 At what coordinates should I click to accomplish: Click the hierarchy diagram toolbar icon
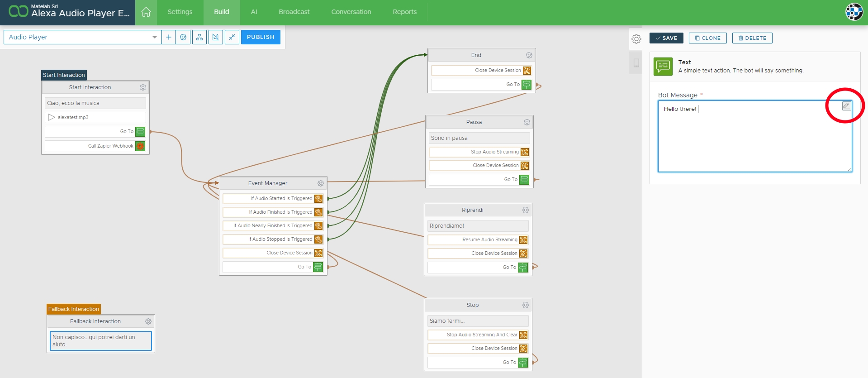[199, 37]
